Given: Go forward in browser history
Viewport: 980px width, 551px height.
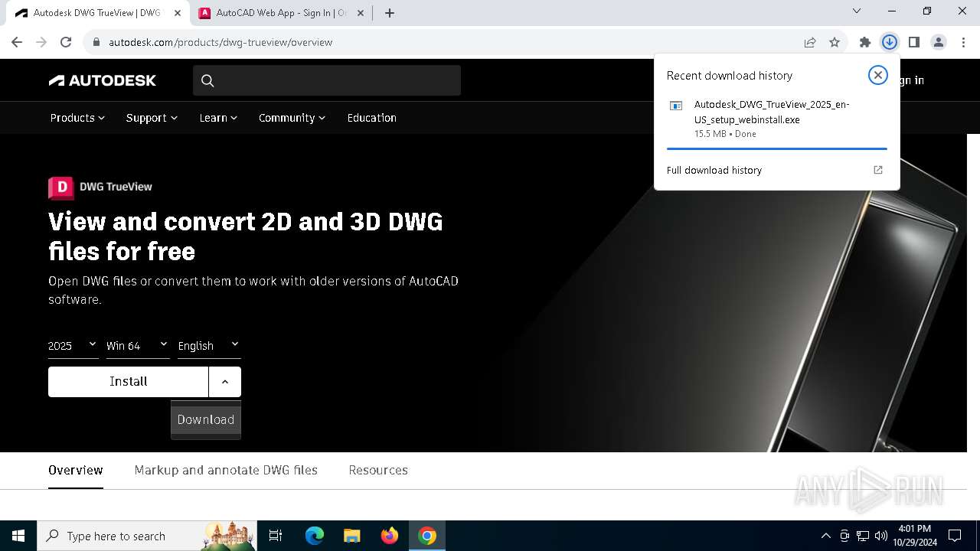Looking at the screenshot, I should tap(41, 42).
